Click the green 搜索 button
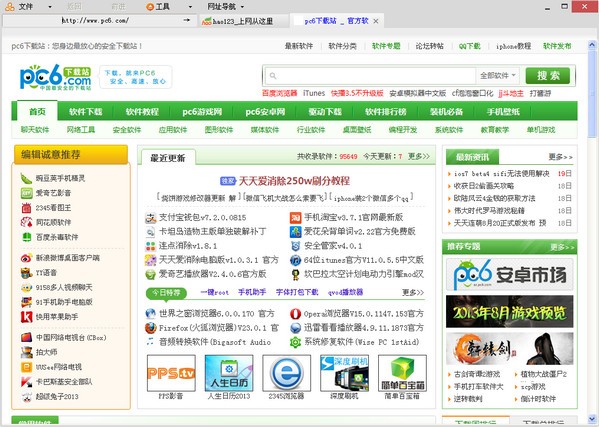599x427 pixels. click(x=547, y=76)
